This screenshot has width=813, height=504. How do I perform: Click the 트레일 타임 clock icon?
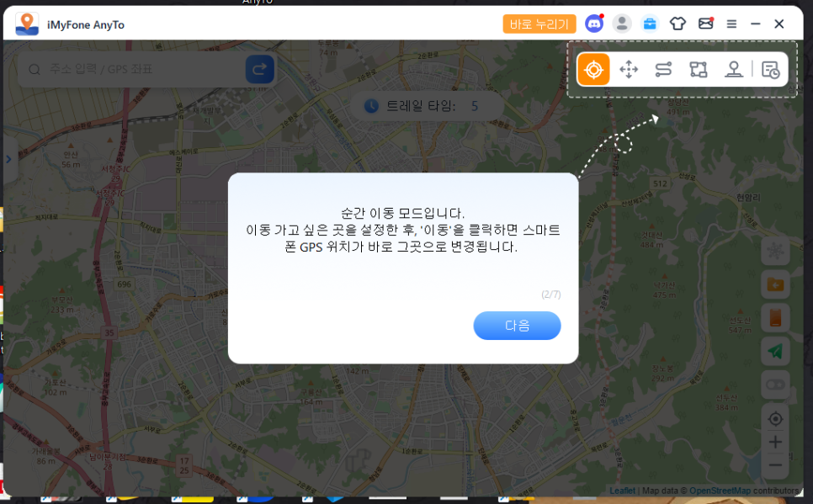coord(371,106)
